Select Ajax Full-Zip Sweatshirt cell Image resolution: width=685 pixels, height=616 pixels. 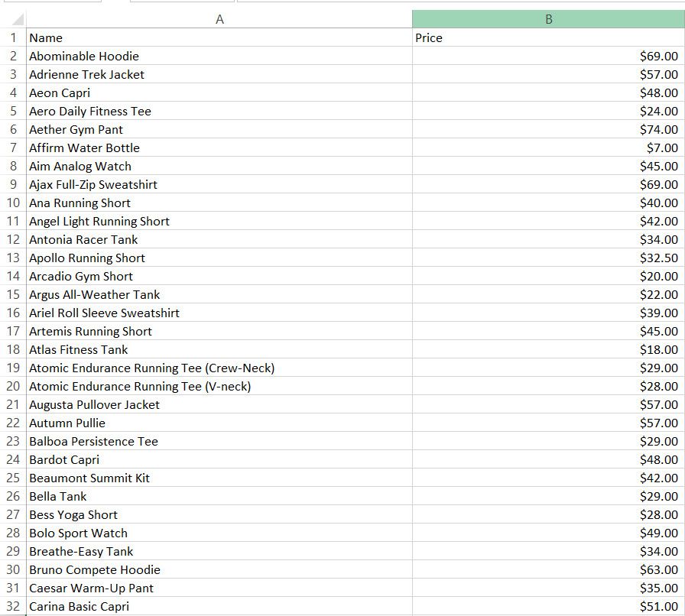tap(219, 184)
